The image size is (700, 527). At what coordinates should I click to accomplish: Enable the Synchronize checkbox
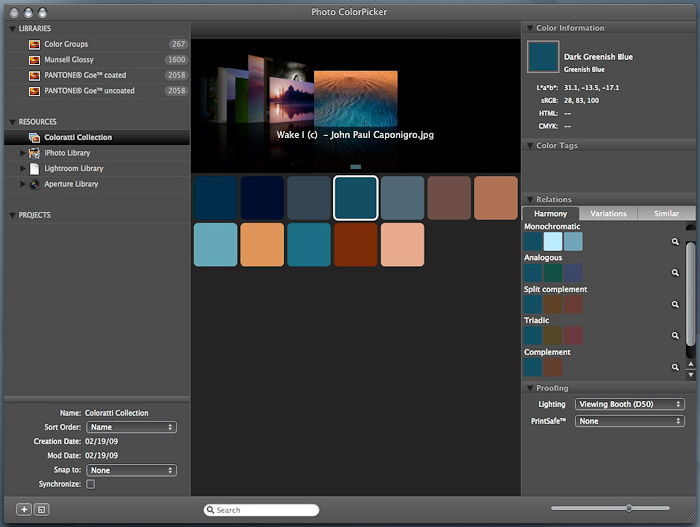coord(91,484)
